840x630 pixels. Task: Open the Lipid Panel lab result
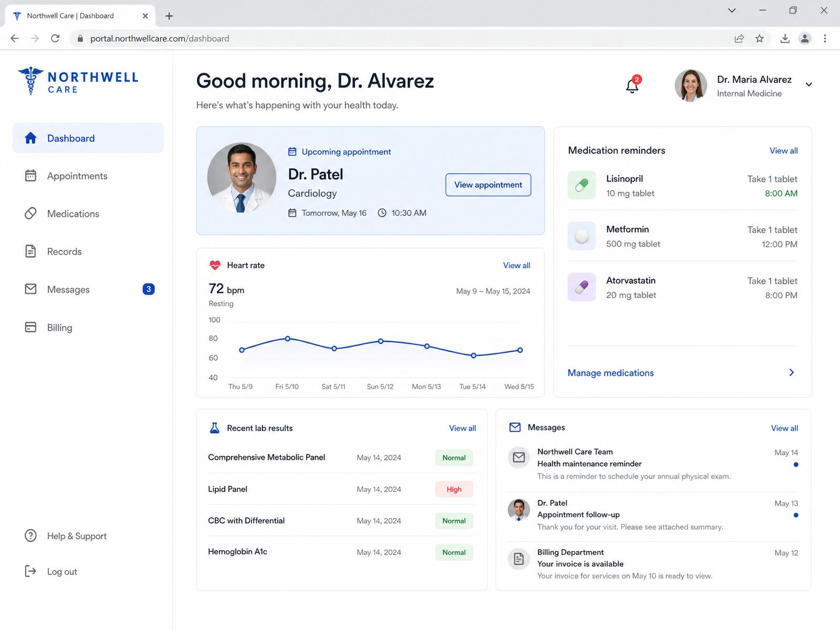tap(342, 489)
